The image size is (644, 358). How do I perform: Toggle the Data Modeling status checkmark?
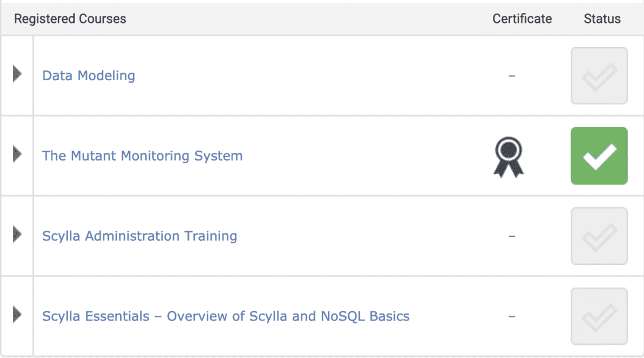pyautogui.click(x=599, y=76)
